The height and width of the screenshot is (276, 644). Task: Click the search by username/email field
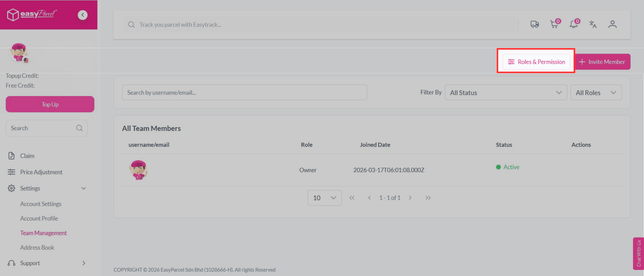pos(244,93)
